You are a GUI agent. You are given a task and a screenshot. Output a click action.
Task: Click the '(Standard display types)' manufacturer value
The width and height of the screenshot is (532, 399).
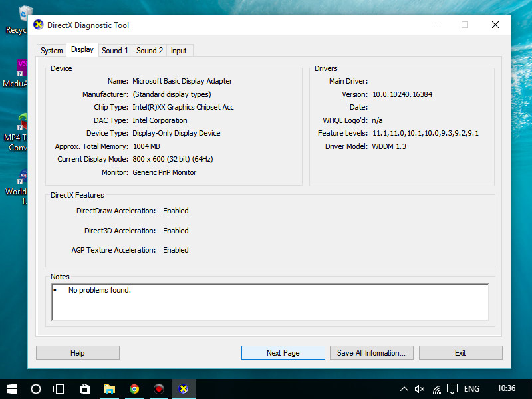pos(172,94)
